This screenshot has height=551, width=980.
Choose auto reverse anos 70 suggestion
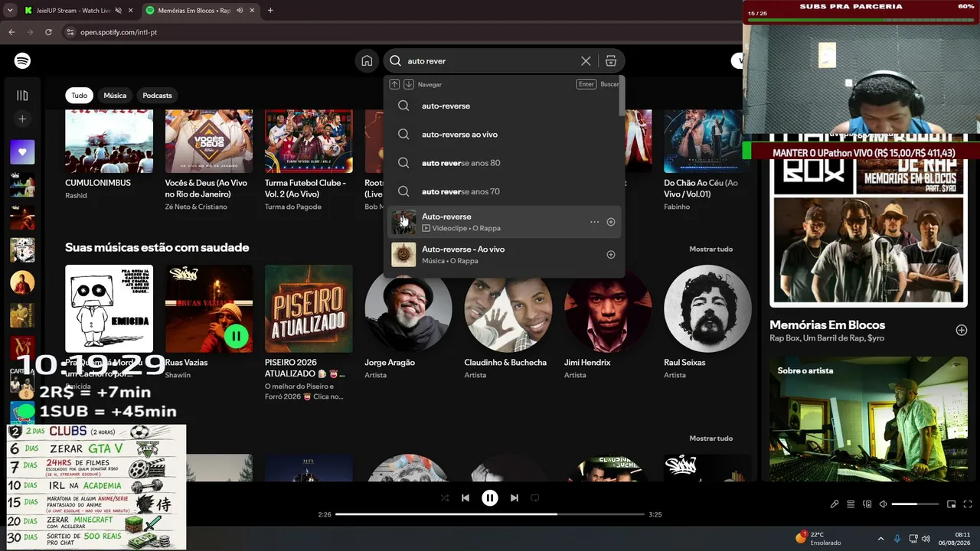504,191
